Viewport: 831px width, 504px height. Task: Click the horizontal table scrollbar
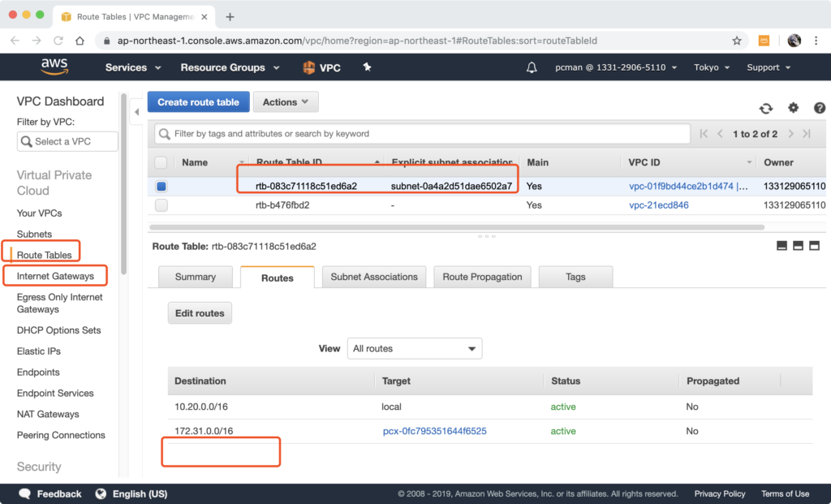(457, 226)
